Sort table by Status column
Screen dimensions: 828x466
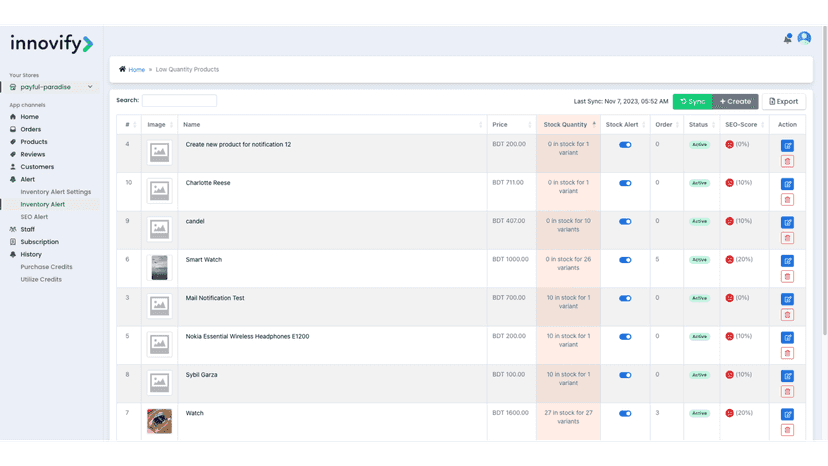(701, 125)
